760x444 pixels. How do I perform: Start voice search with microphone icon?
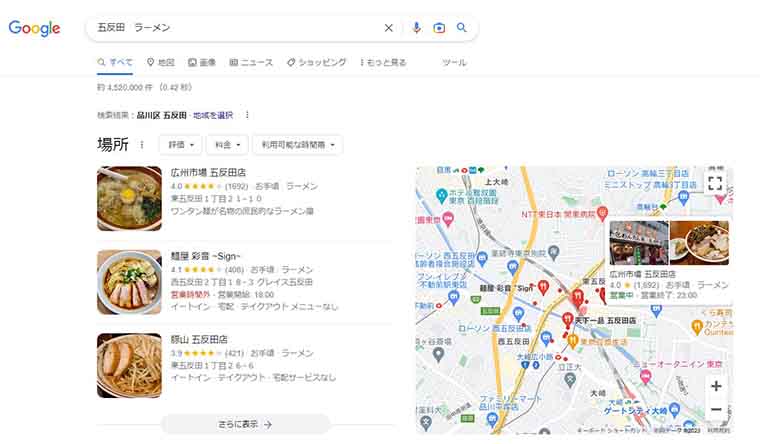pos(416,28)
